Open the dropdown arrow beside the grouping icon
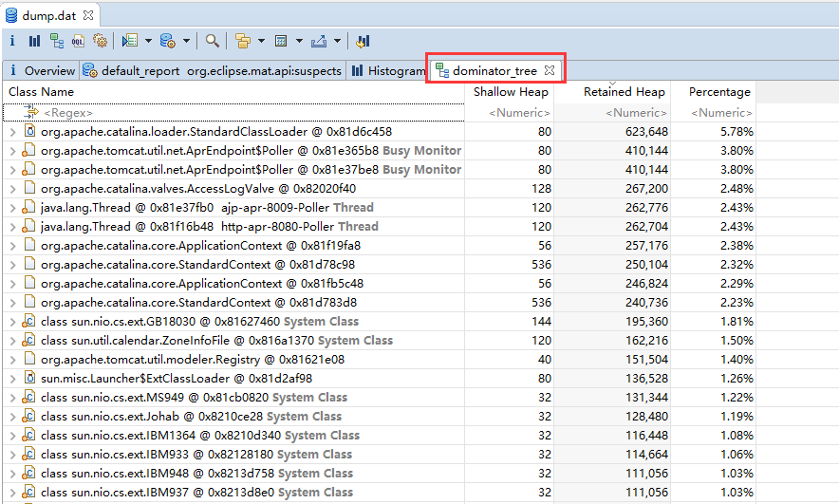 pos(260,41)
